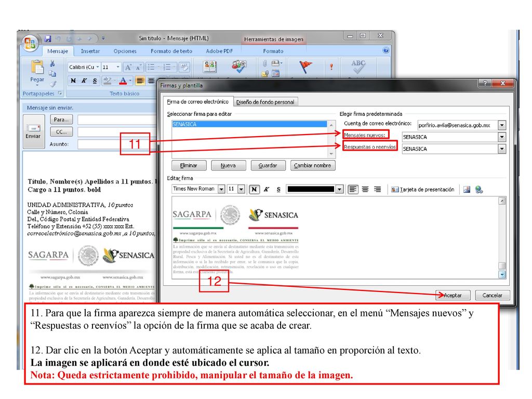The height and width of the screenshot is (399, 532).
Task: Decrease font size in the ribbon
Action: (138, 67)
